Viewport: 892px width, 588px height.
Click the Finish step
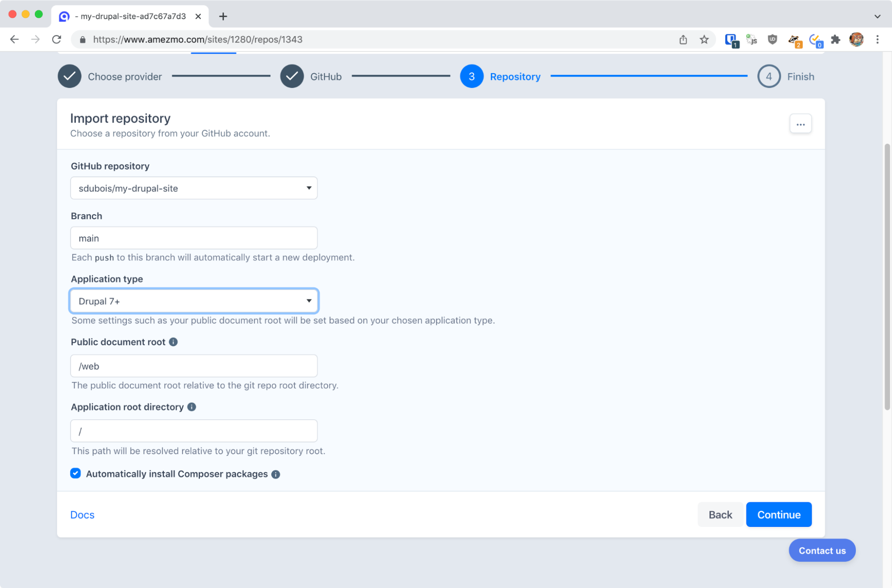786,76
